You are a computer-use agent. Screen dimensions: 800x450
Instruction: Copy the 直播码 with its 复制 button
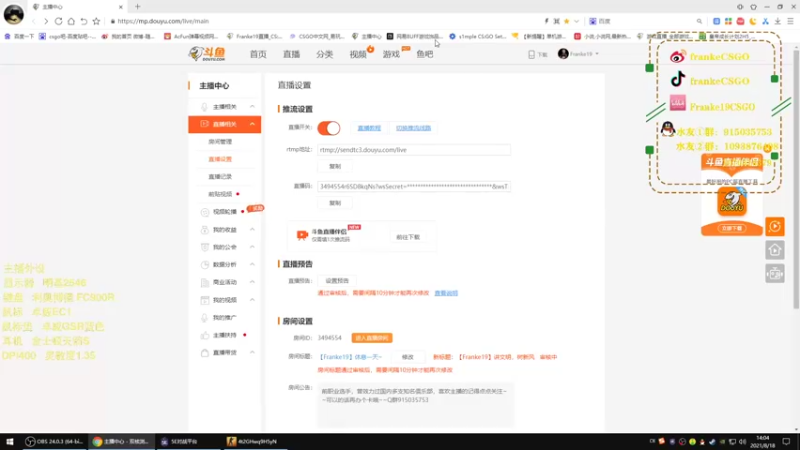point(335,203)
